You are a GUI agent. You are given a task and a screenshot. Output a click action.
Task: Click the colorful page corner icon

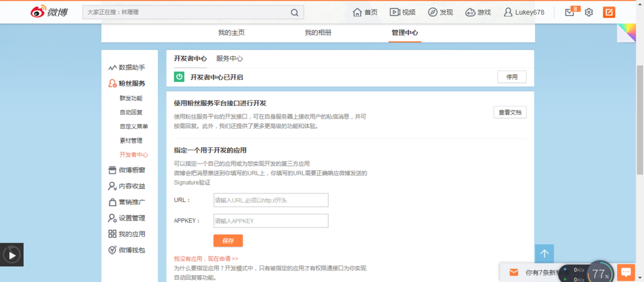click(x=626, y=33)
